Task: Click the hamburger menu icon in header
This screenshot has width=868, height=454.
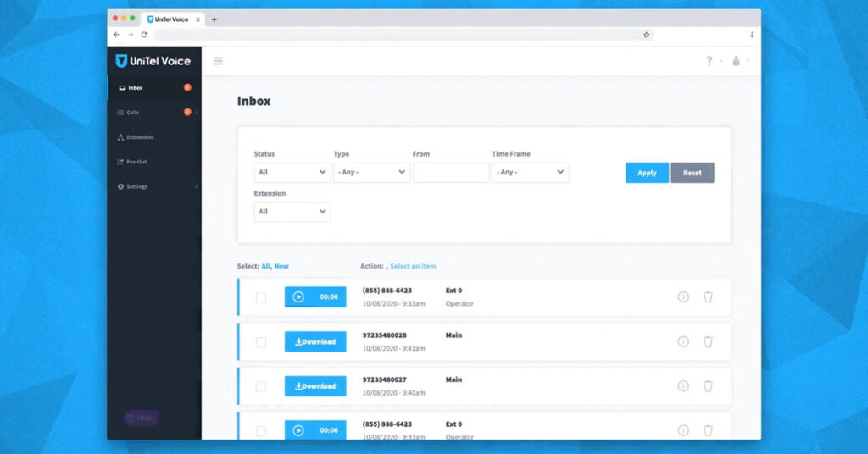Action: (x=218, y=61)
